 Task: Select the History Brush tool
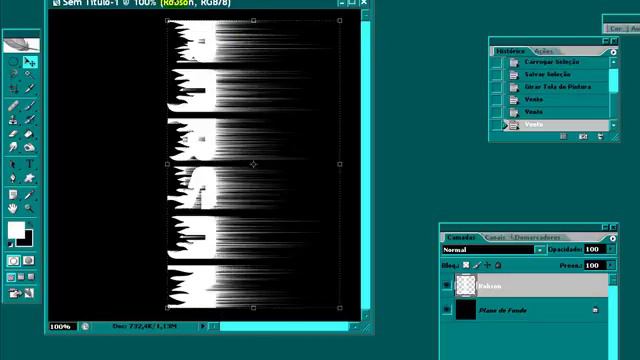click(29, 120)
